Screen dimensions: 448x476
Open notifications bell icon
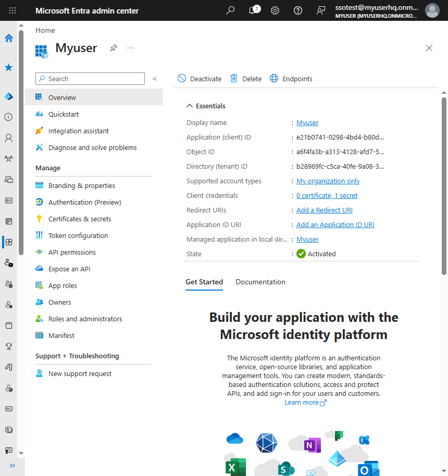tap(253, 10)
